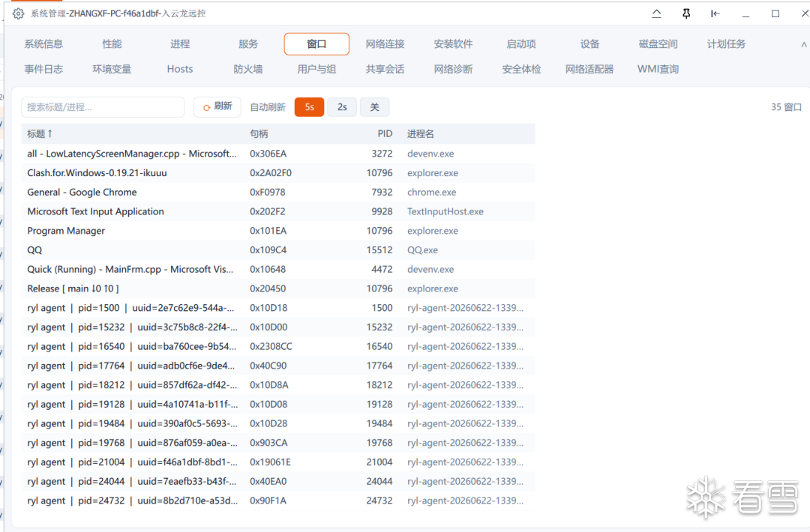This screenshot has height=532, width=810.
Task: Select the 窗口 tab
Action: 316,44
